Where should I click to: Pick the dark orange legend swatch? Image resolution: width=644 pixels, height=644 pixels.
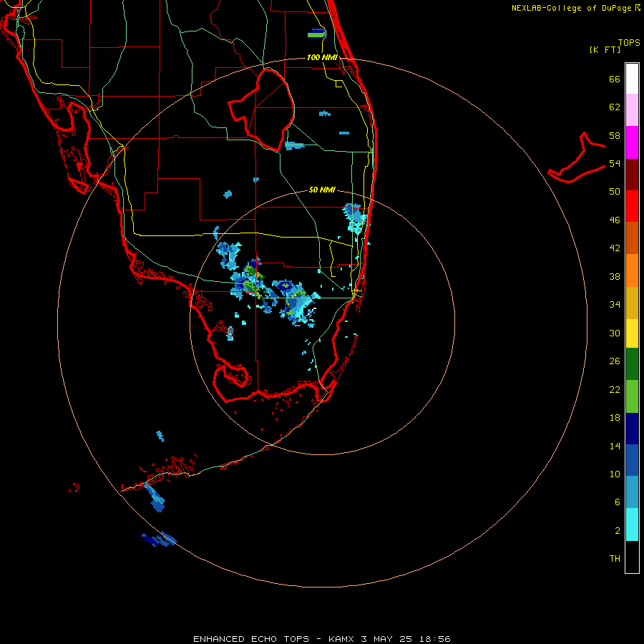(632, 238)
